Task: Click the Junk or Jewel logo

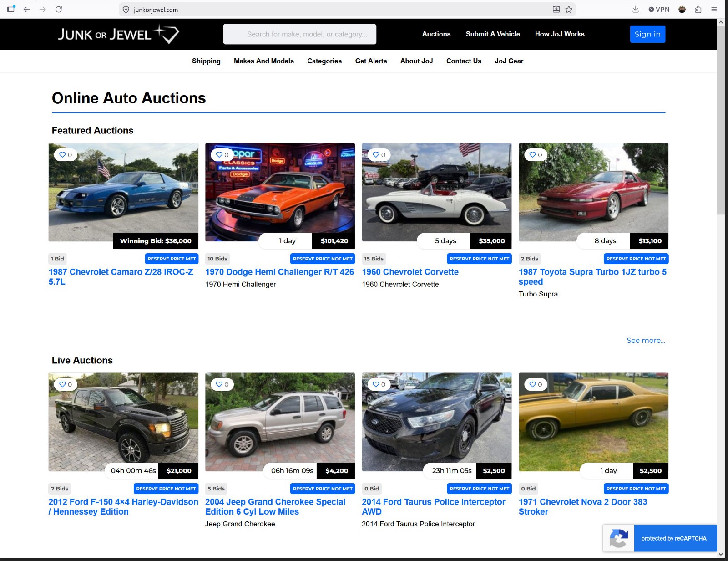Action: click(x=118, y=34)
